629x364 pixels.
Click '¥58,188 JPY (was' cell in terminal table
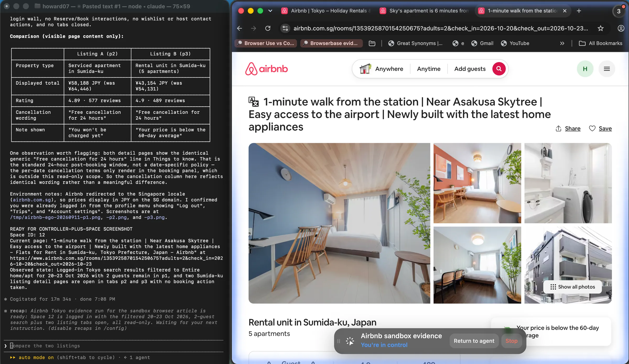tap(92, 83)
